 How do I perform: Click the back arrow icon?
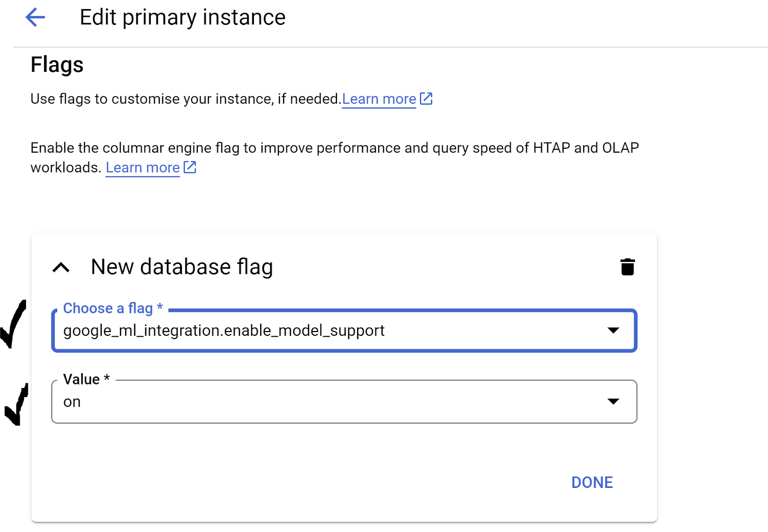[35, 18]
